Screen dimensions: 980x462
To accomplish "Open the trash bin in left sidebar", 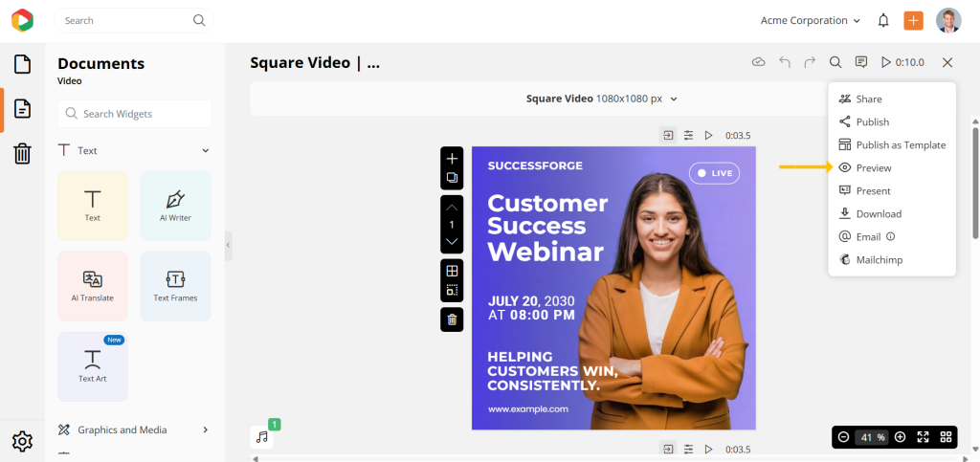I will point(22,153).
